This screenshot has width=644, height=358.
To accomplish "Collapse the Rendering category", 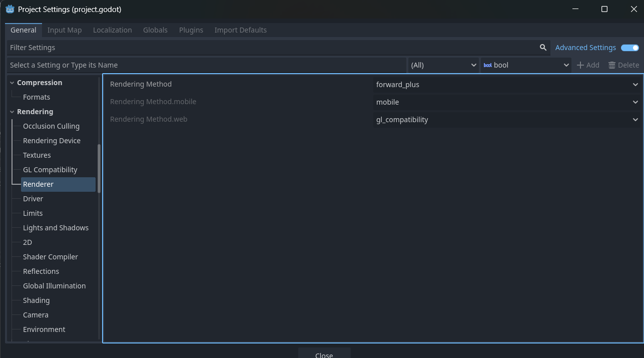I will (x=12, y=112).
